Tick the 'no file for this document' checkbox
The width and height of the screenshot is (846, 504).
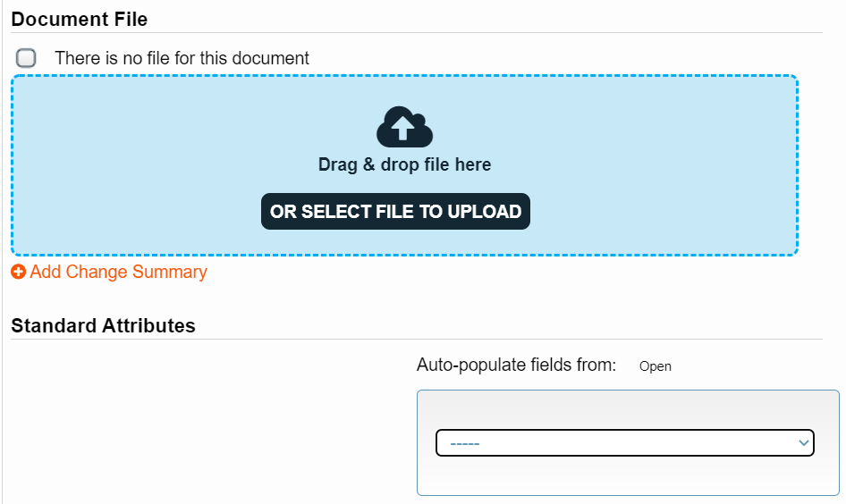26,58
